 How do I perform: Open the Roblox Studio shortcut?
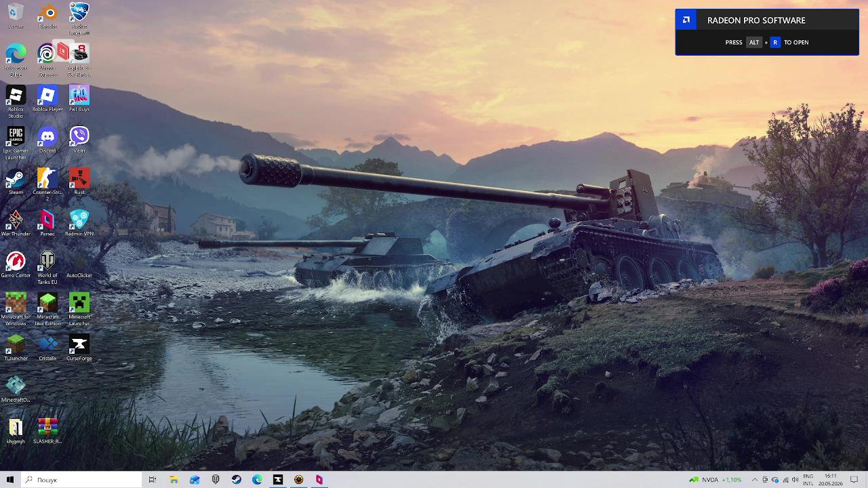click(x=16, y=102)
